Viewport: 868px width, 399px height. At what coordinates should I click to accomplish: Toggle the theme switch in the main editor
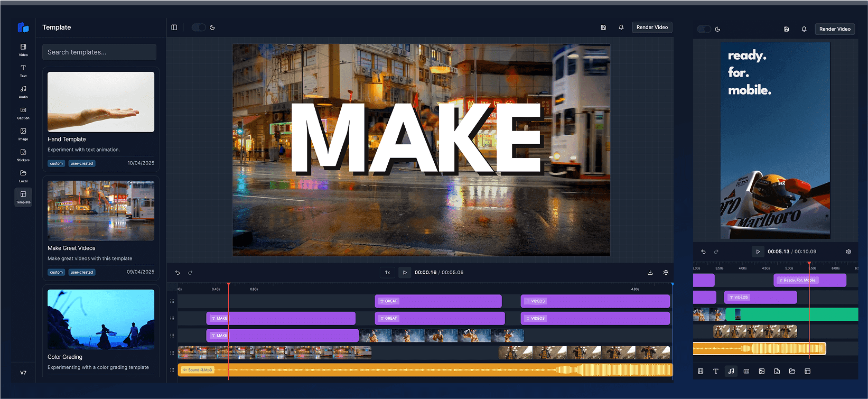199,27
